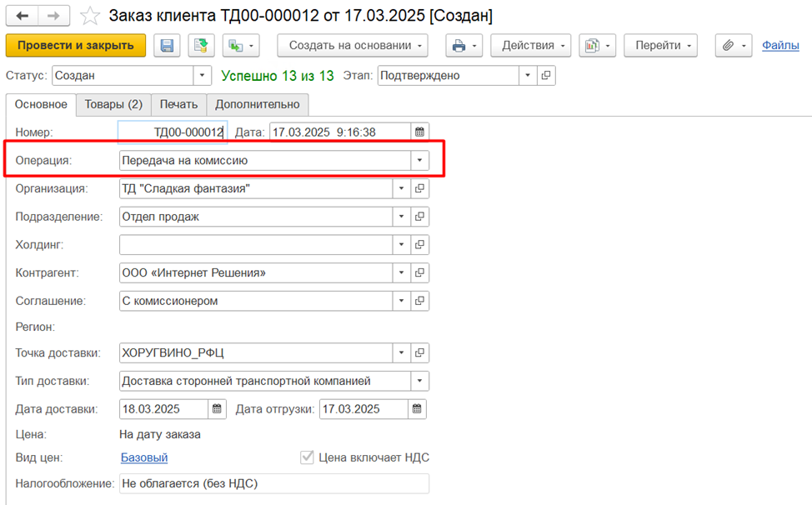Open calendar for Дата доставки

coord(217,409)
